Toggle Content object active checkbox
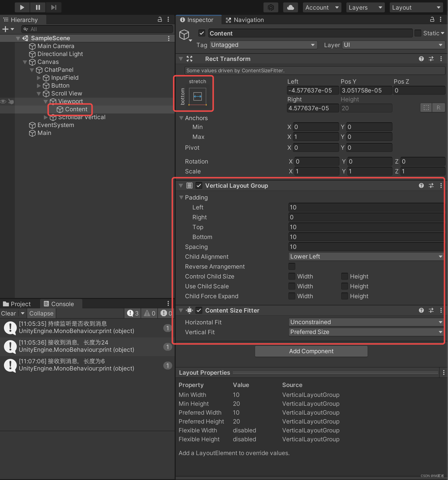Screen dimensions: 448x480 click(202, 33)
